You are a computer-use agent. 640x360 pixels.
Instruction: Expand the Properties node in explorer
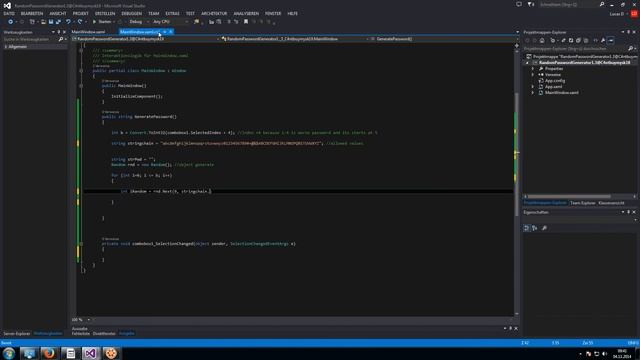pos(533,69)
